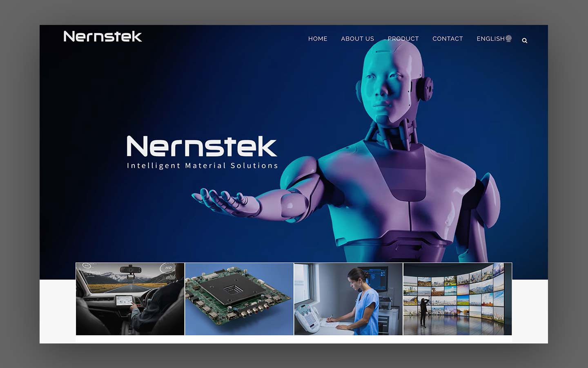The height and width of the screenshot is (368, 588).
Task: Open the PRODUCT menu
Action: pos(403,39)
